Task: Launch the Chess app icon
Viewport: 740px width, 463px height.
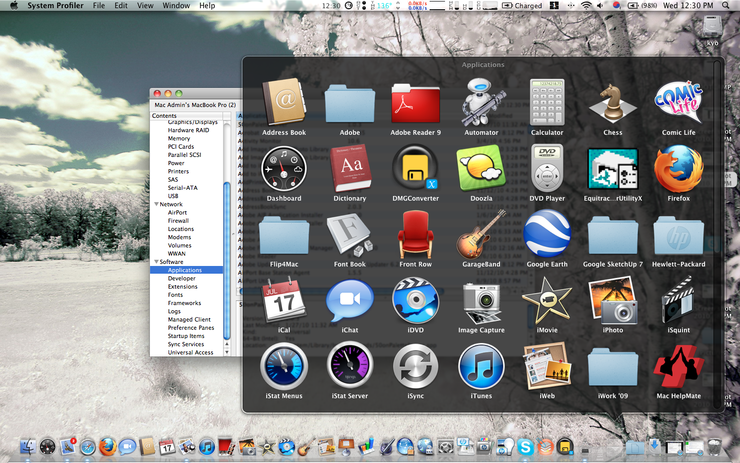Action: coord(612,103)
